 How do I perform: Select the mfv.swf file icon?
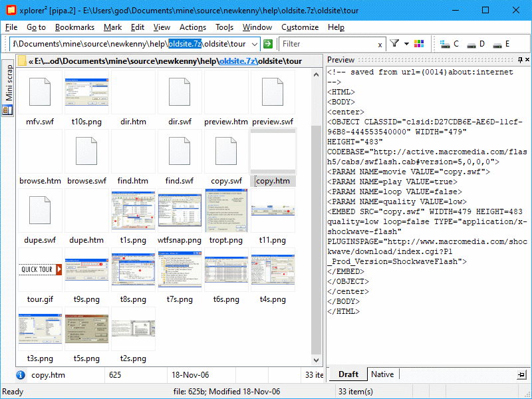40,92
